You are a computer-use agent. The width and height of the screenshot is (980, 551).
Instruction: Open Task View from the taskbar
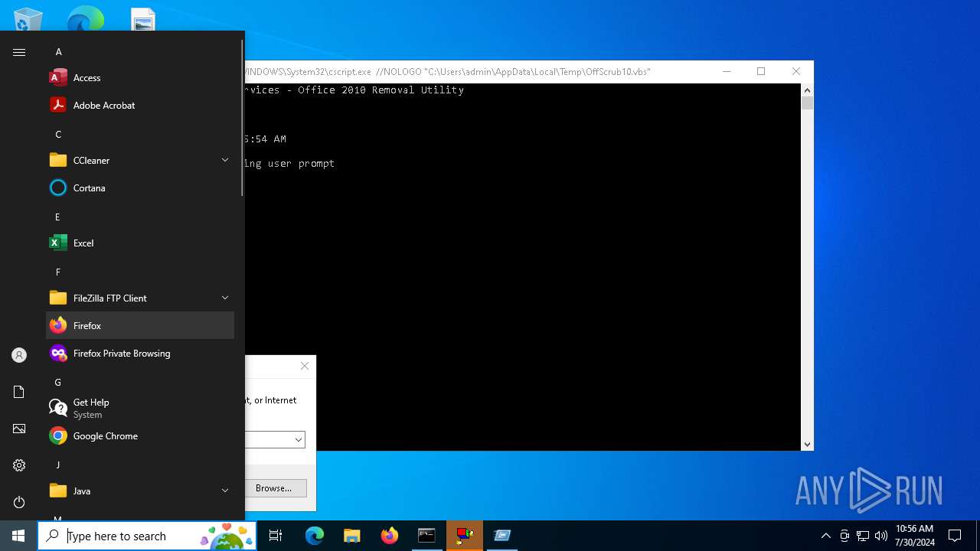click(276, 536)
